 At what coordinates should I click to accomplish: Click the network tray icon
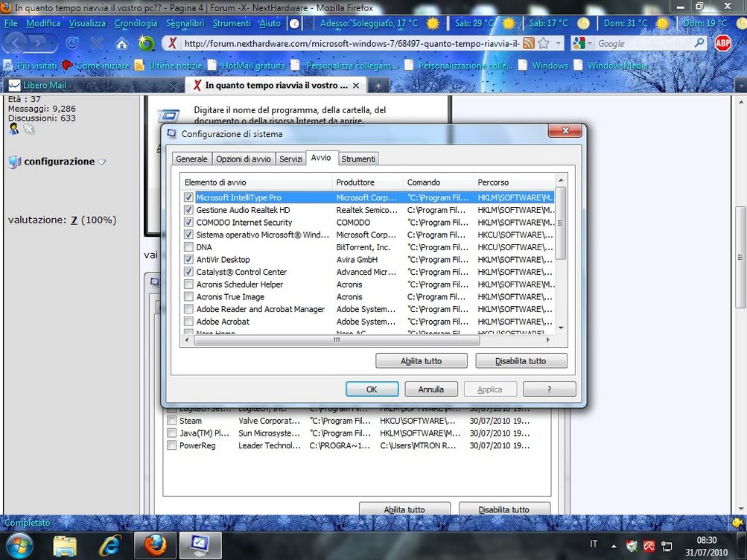tap(667, 546)
